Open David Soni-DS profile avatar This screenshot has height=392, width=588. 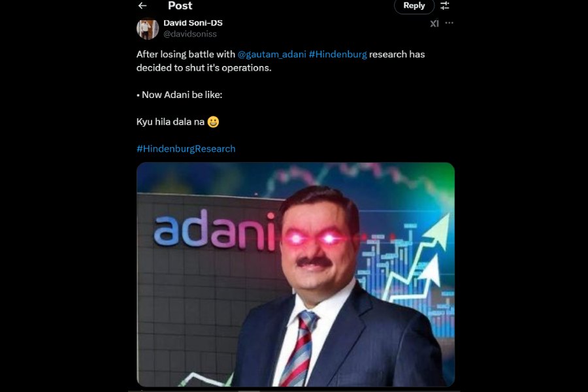click(x=148, y=29)
